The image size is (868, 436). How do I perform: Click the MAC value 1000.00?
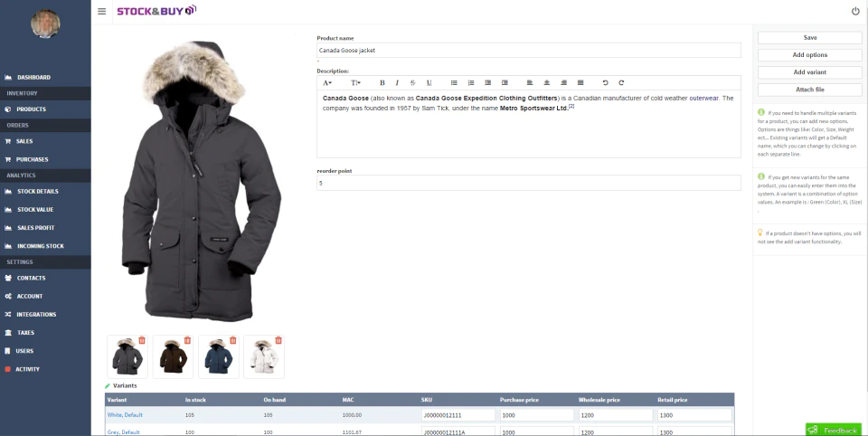pos(352,414)
